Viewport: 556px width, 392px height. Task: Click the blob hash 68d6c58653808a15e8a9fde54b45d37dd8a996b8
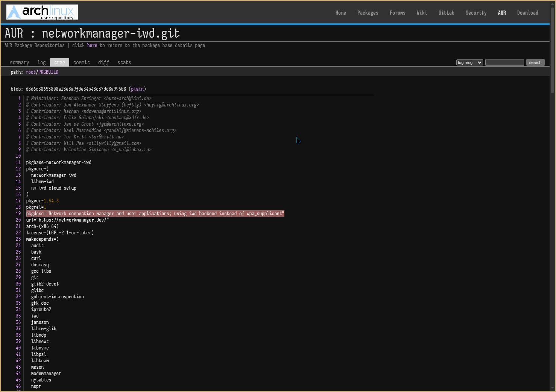(x=76, y=89)
